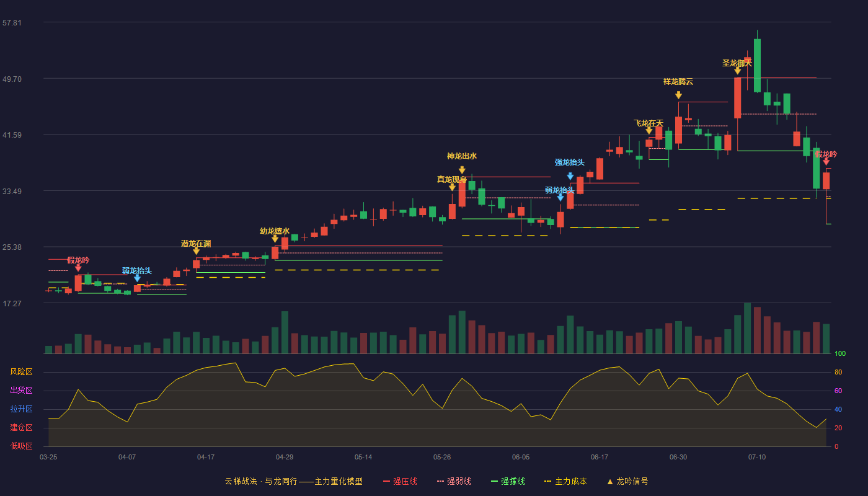
Task: Click the 祥龙腾云 signal label text
Action: coord(678,81)
